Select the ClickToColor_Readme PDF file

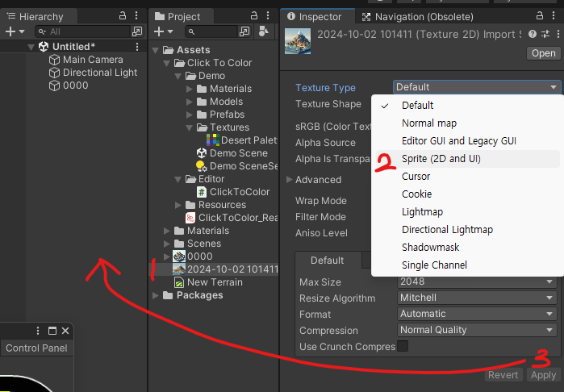pyautogui.click(x=232, y=218)
